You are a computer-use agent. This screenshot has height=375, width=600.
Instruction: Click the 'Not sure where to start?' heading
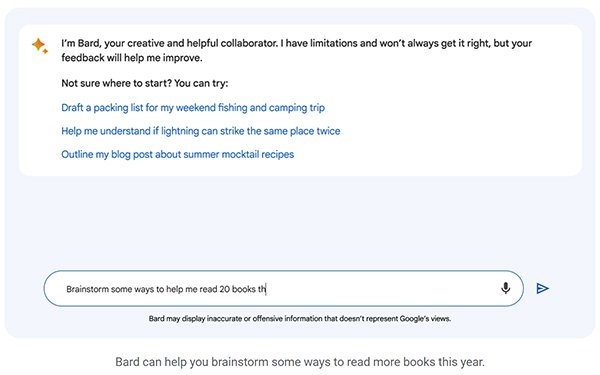tap(145, 83)
